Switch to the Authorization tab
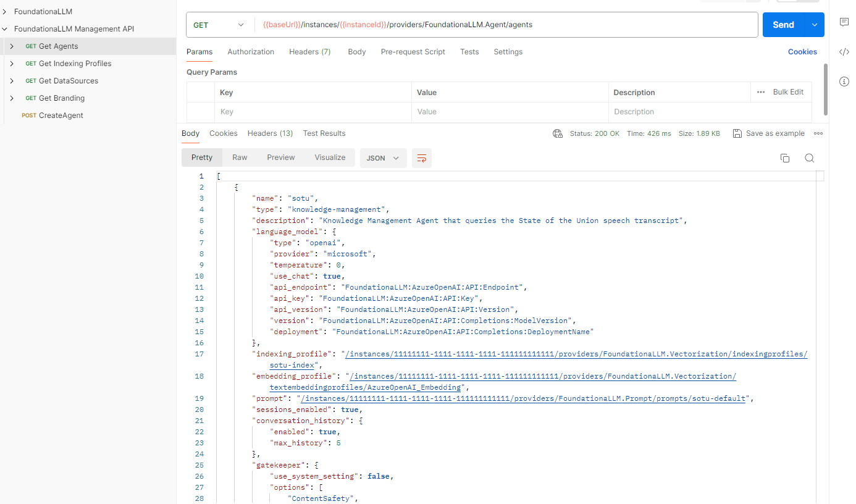The height and width of the screenshot is (504, 856). [251, 52]
